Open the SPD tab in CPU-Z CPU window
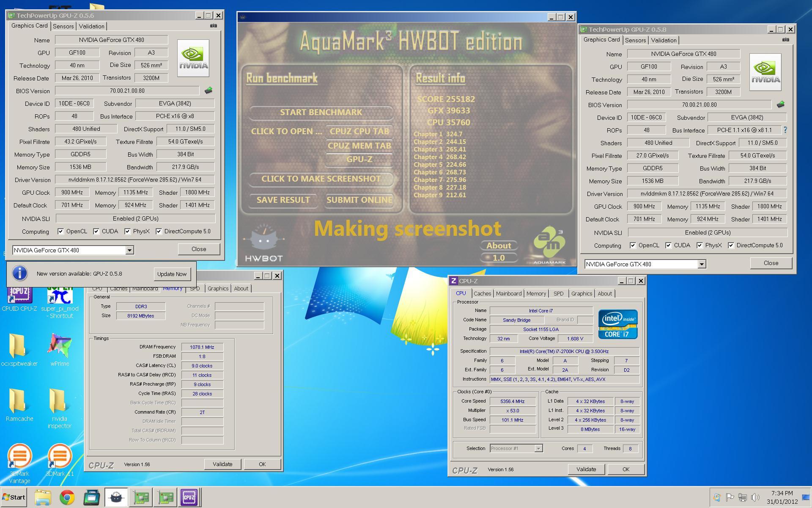This screenshot has width=812, height=508. [x=558, y=293]
